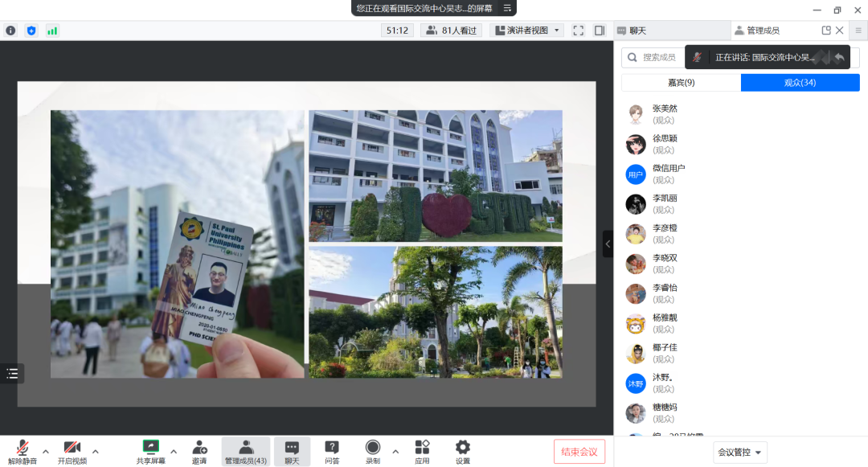Click the Share Screen (共享屏幕) icon

(x=150, y=451)
